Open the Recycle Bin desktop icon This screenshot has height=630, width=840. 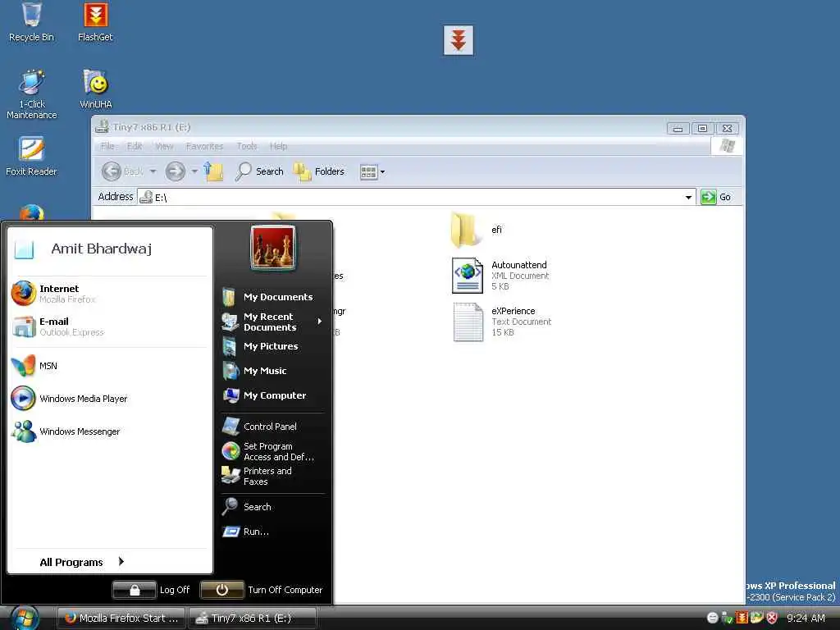pos(32,22)
